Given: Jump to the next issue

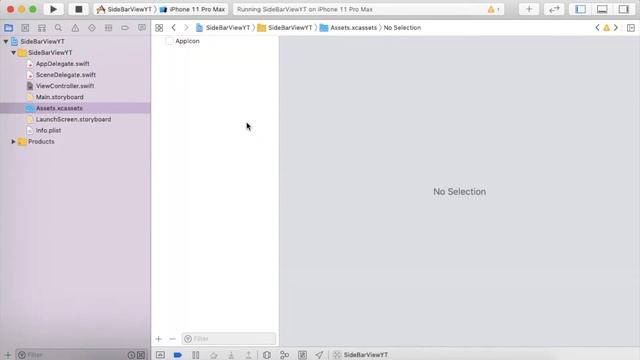Looking at the screenshot, I should [616, 28].
